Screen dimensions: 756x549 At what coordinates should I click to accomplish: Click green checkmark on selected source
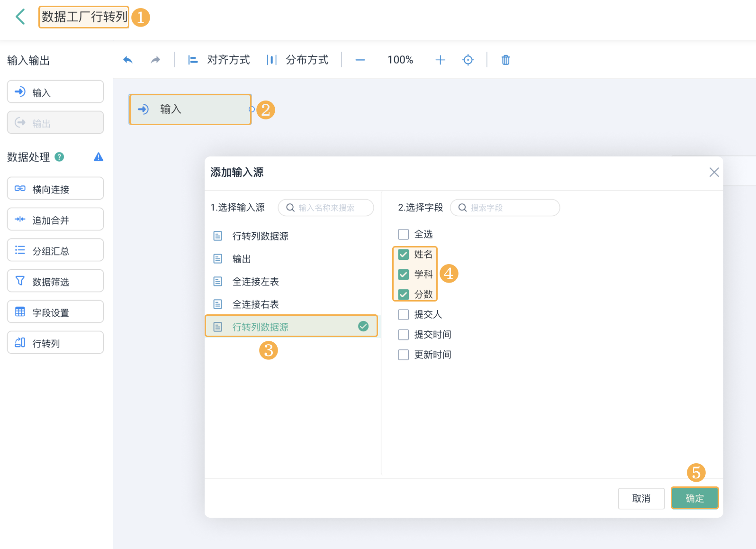[x=363, y=326]
